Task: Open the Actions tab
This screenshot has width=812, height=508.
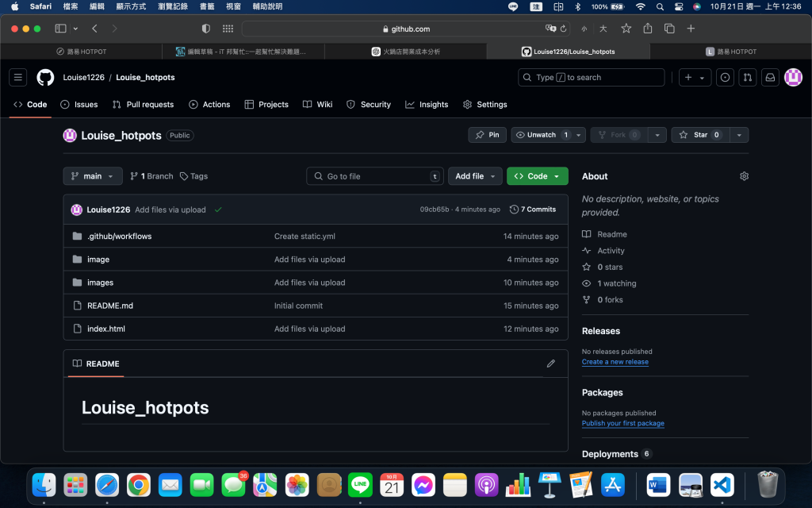Action: pyautogui.click(x=209, y=104)
